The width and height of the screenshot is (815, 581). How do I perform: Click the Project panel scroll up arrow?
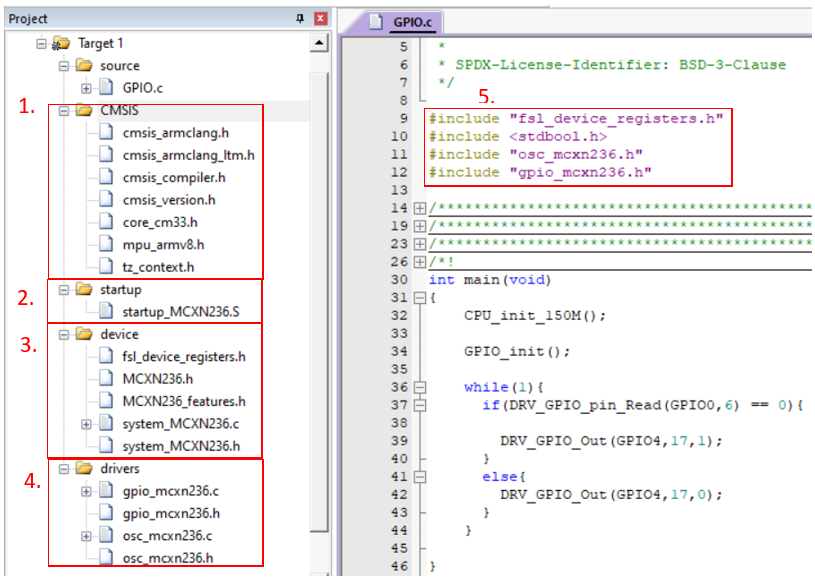[319, 43]
